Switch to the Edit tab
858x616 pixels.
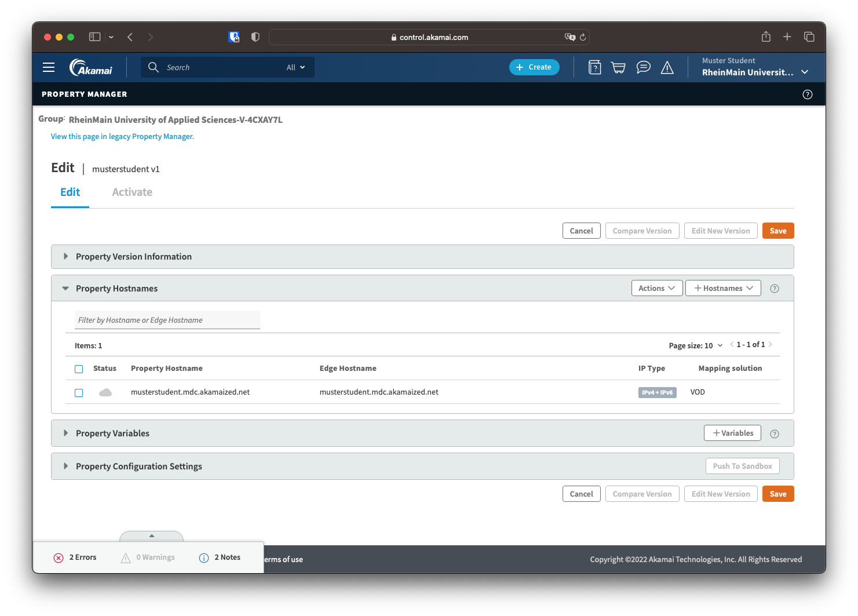[70, 192]
